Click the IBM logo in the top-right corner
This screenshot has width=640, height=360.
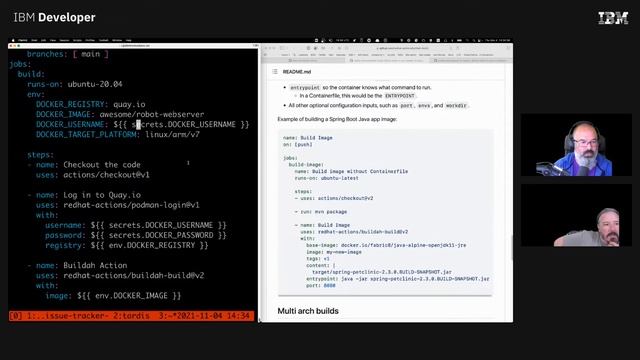[613, 18]
